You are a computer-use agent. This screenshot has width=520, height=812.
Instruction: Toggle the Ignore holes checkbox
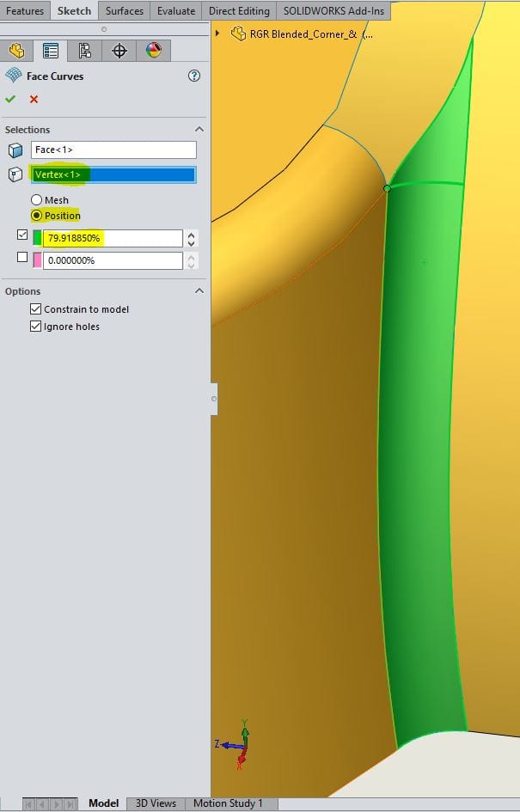click(35, 327)
